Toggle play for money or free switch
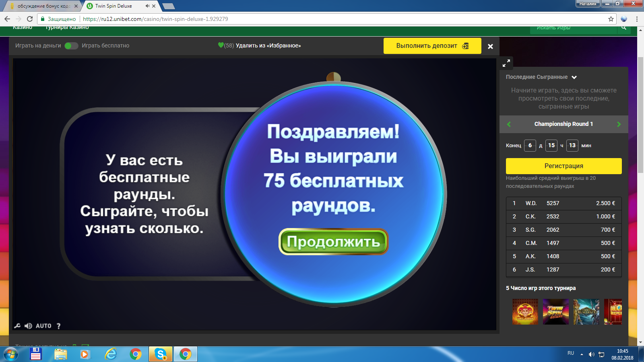The height and width of the screenshot is (362, 644). coord(71,46)
